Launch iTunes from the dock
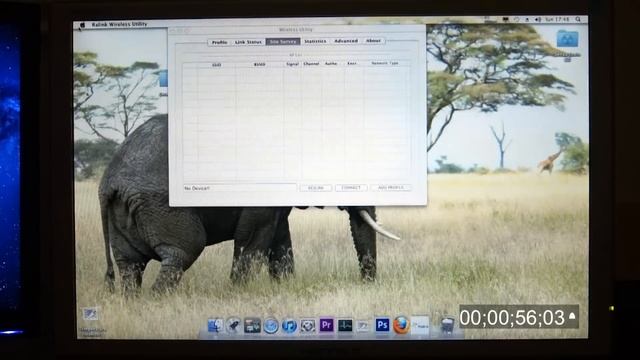Screen dimensions: 640x360 (289, 326)
